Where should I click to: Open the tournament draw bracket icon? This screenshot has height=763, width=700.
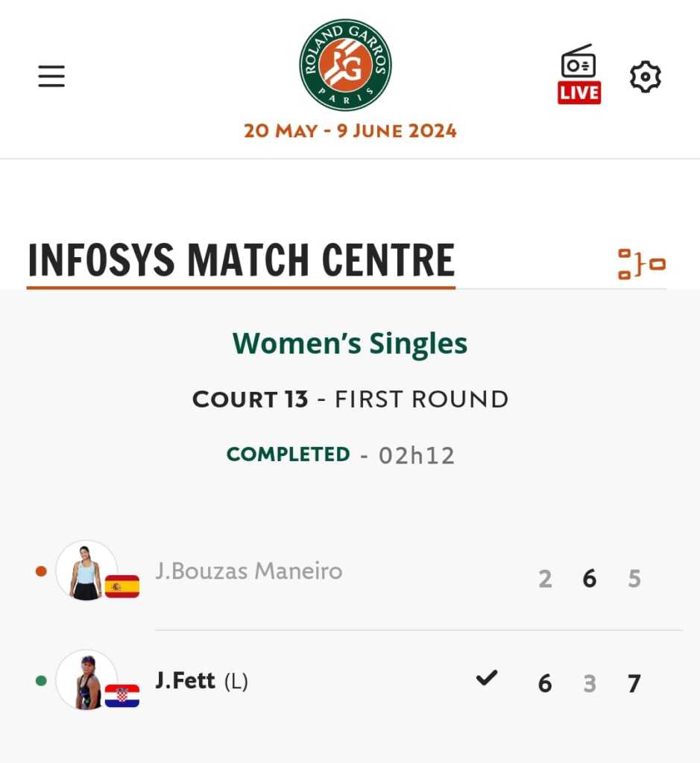641,265
